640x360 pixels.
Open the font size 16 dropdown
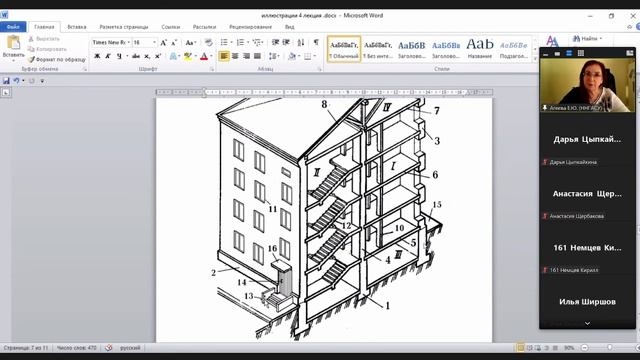(x=154, y=42)
